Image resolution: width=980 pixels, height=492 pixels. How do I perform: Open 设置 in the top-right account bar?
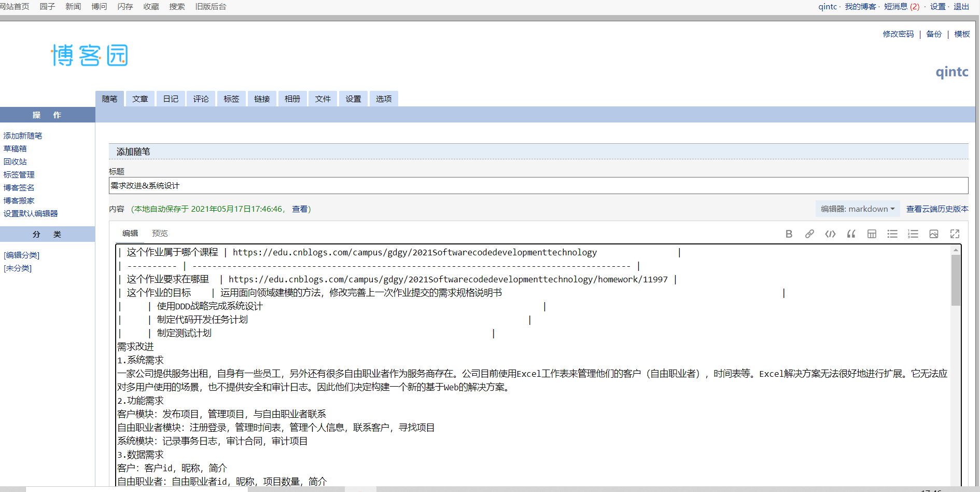click(x=938, y=7)
